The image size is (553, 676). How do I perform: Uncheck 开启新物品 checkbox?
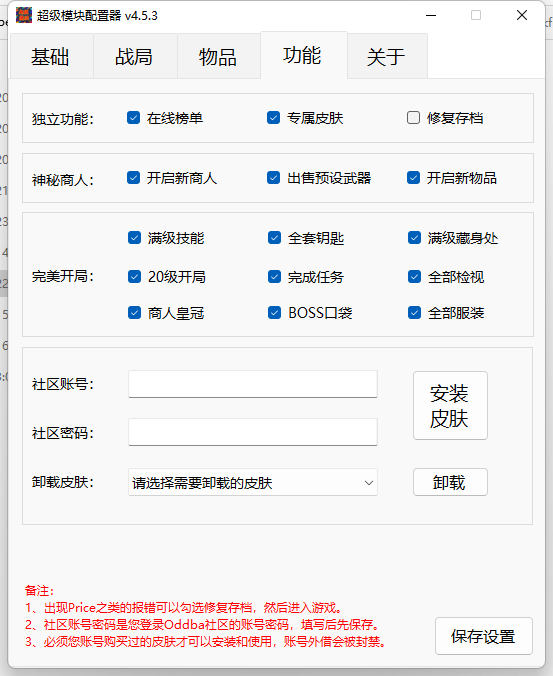tap(413, 178)
